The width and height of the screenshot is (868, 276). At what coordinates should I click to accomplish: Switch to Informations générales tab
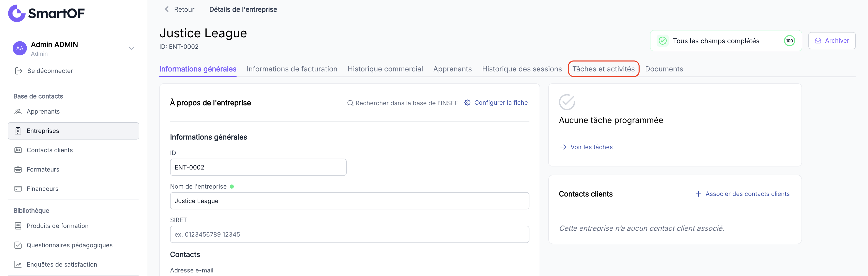[x=198, y=69]
